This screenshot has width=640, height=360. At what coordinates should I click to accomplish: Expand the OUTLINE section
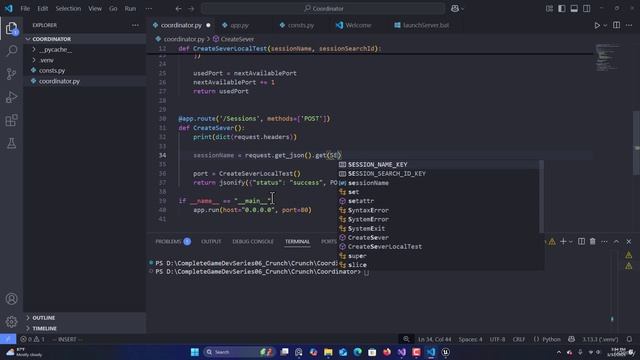[44, 318]
